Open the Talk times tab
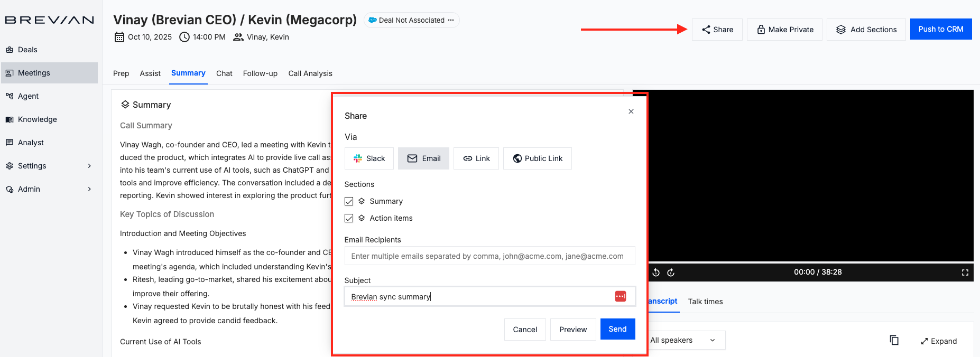Screen dimensions: 980x357 click(x=705, y=302)
